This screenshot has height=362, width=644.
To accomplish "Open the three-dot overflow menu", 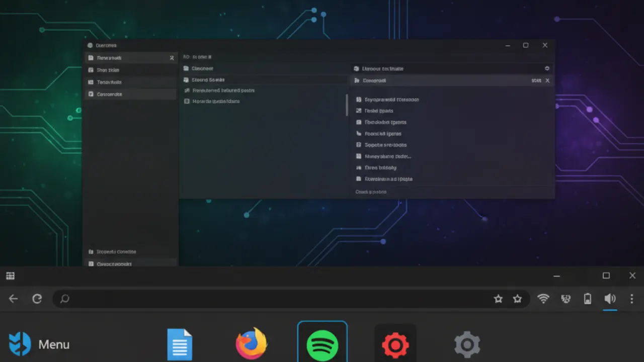I will [x=632, y=299].
